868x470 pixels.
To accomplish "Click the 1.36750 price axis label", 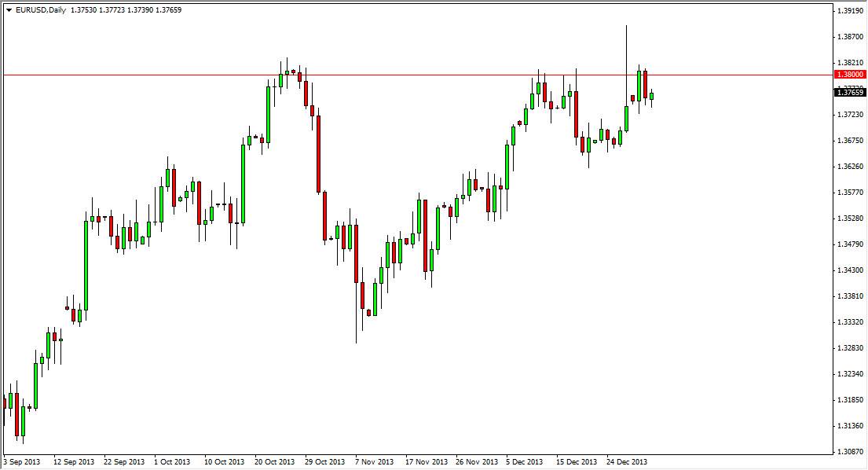I will (x=850, y=141).
